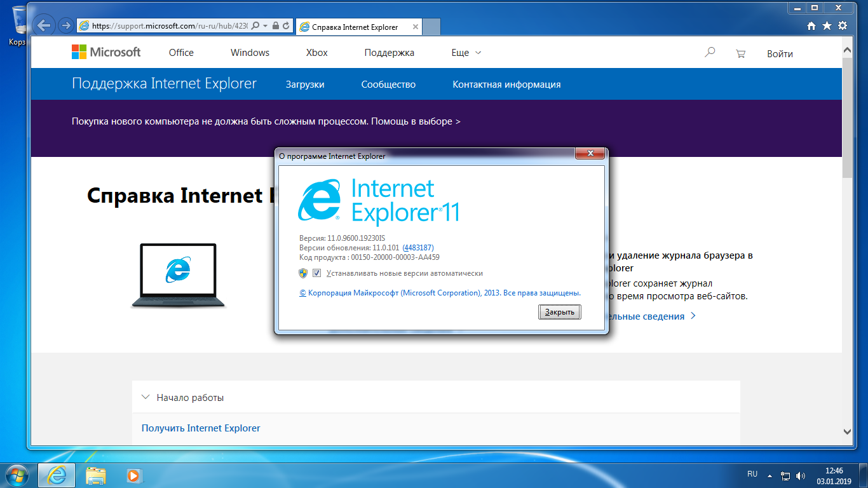The image size is (868, 488).
Task: Click the browser Forward arrow button
Action: [65, 25]
